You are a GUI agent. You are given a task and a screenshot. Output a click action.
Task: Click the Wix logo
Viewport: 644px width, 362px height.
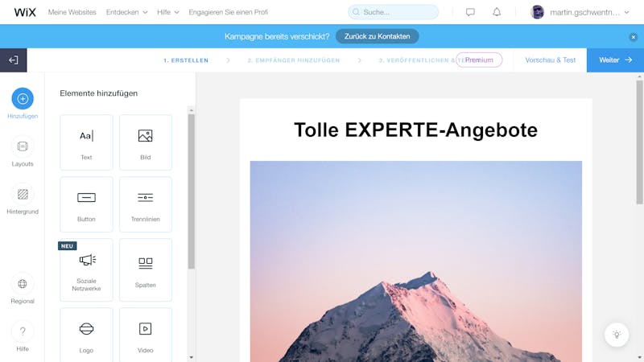25,12
